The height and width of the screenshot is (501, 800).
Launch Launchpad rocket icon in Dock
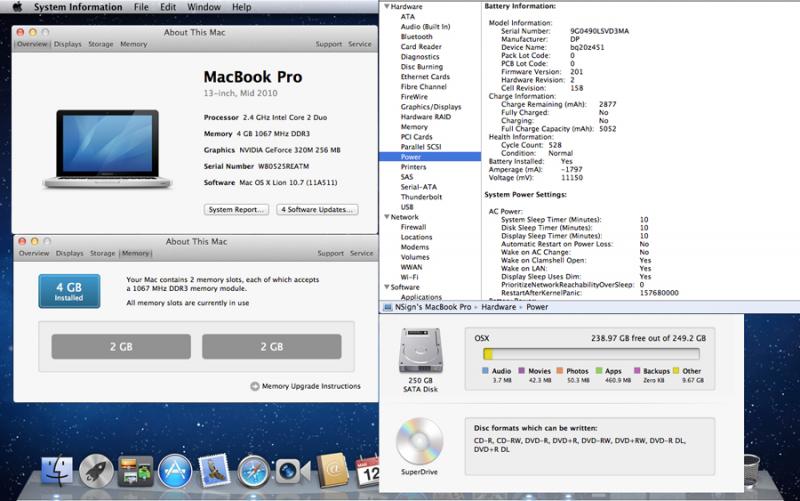tap(96, 471)
